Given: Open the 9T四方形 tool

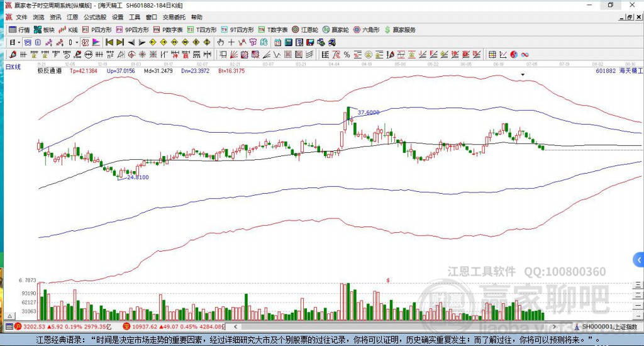Looking at the screenshot, I should (237, 30).
